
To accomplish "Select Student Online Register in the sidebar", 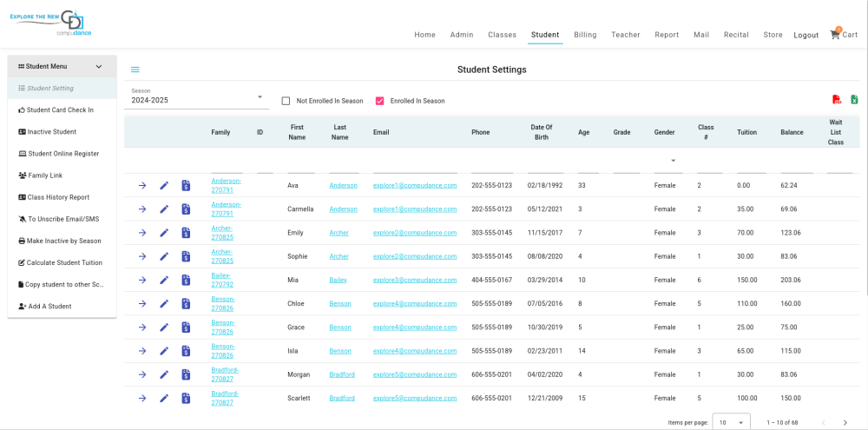I will point(62,154).
